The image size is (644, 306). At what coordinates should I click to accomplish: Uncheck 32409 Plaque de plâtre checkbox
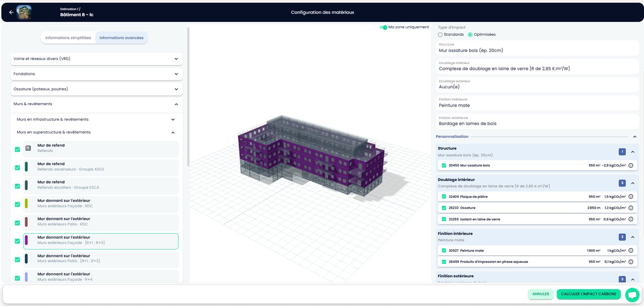pyautogui.click(x=444, y=196)
